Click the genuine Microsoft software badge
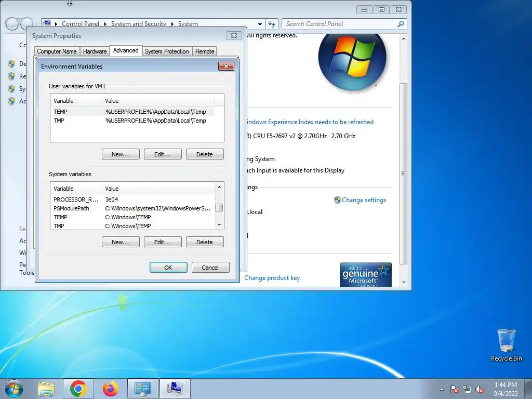The image size is (532, 399). coord(366,274)
